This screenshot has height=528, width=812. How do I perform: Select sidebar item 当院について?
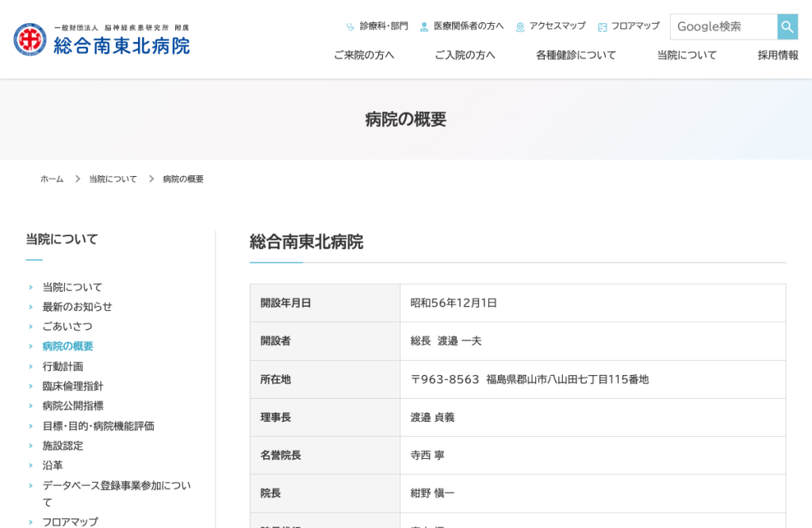[72, 287]
